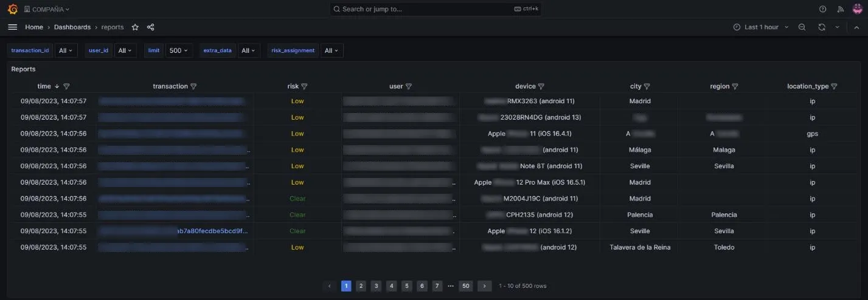Viewport: 868px width, 300px height.
Task: Click the RMX3263 (android 11) device cell
Action: 530,101
